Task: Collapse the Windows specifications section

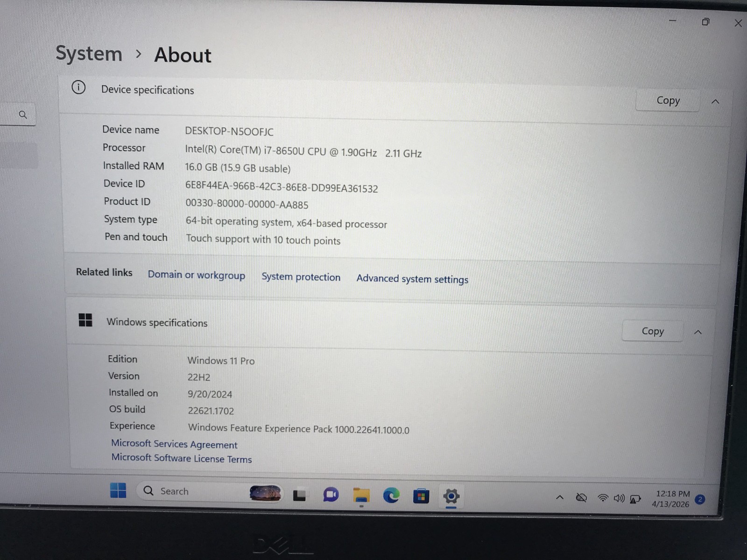Action: pos(698,332)
